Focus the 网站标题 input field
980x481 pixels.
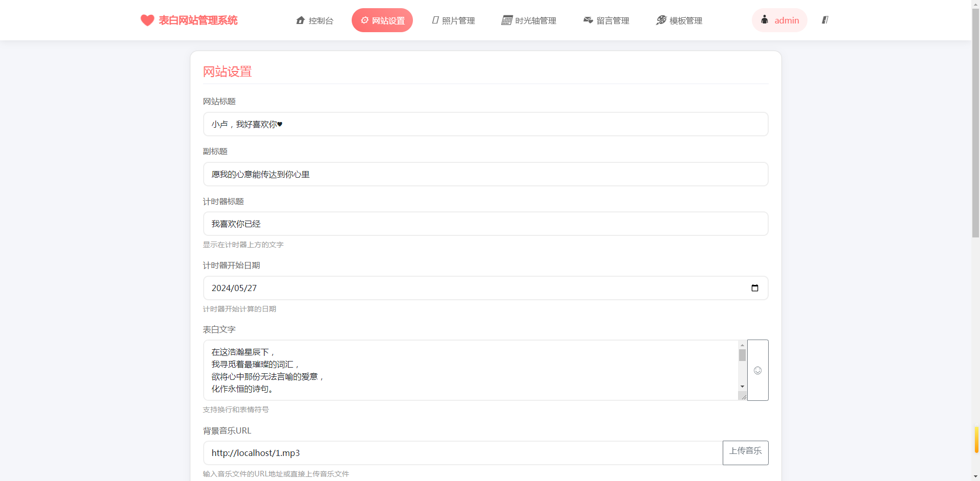[485, 124]
